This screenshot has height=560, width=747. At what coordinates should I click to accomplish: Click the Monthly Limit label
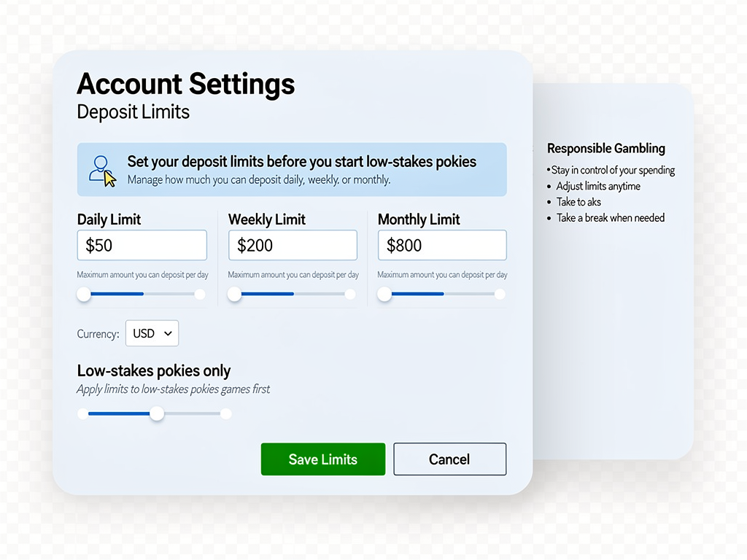click(419, 219)
